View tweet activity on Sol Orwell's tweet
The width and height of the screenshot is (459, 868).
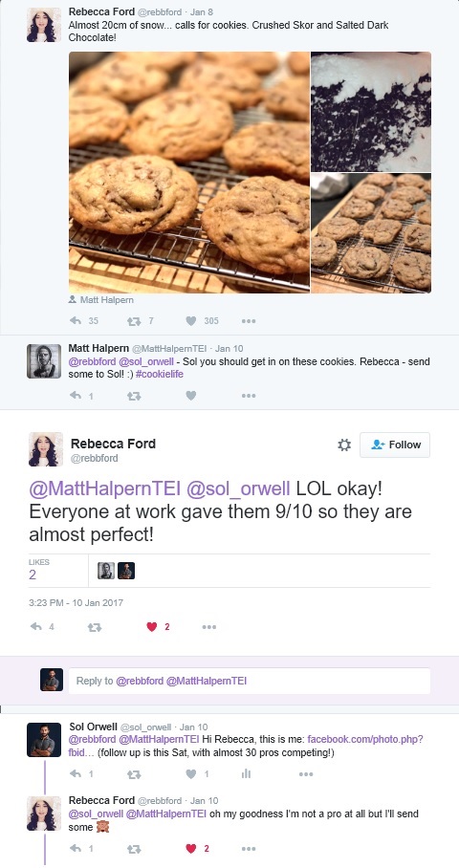click(247, 774)
